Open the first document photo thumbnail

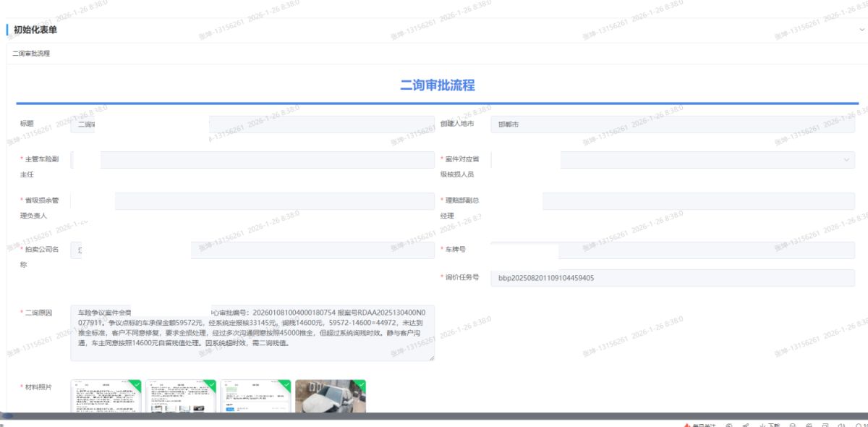point(106,397)
